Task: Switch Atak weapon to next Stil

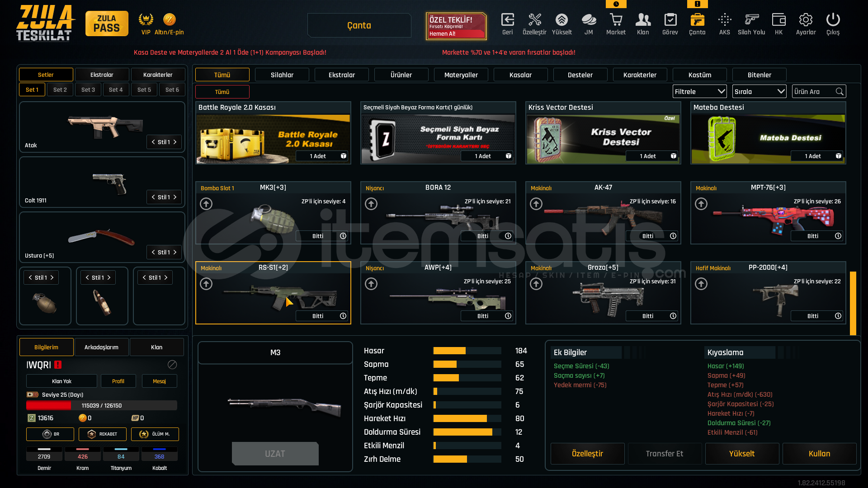Action: tap(175, 142)
